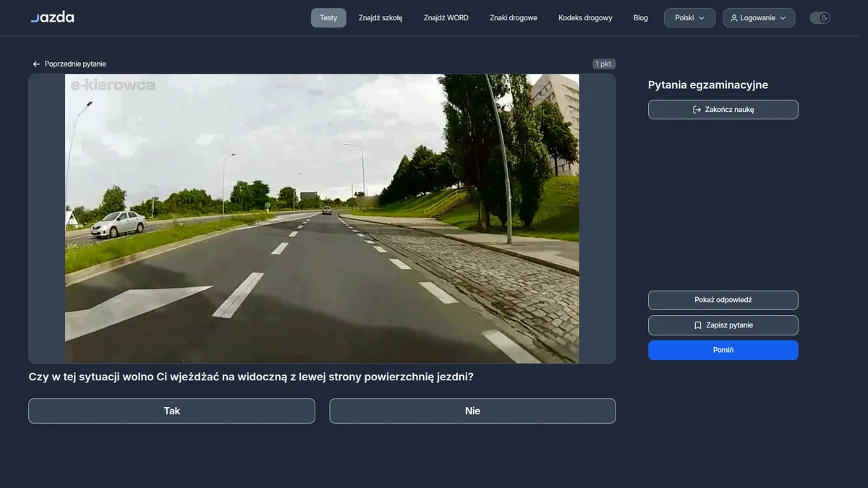Answer Tak to the question
Screen dimensions: 868x488
point(171,411)
